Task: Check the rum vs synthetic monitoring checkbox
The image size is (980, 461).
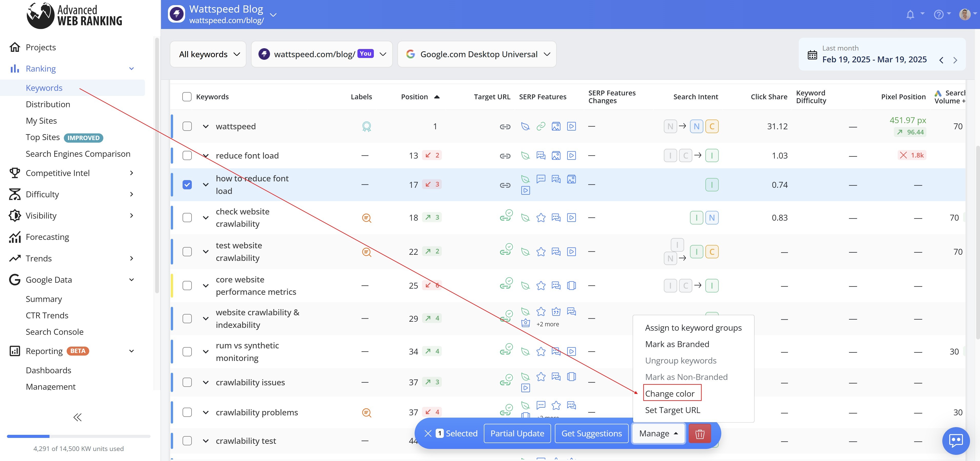Action: click(x=187, y=351)
